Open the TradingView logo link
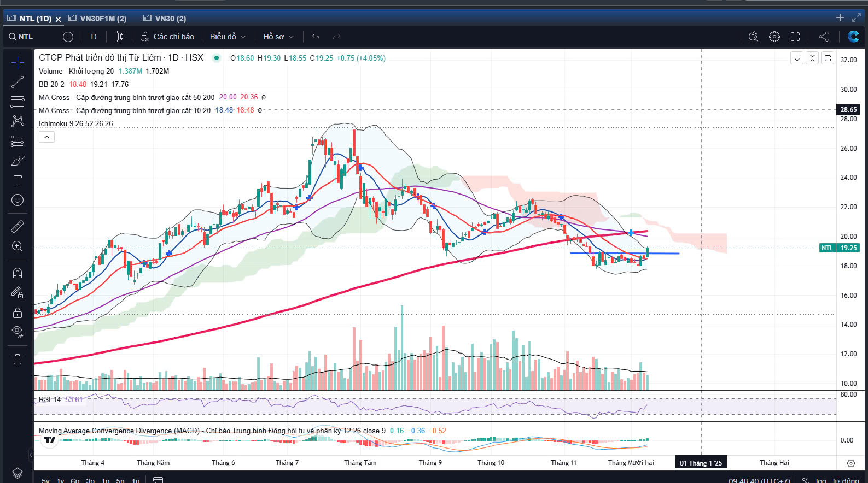The image size is (868, 483). pyautogui.click(x=50, y=440)
